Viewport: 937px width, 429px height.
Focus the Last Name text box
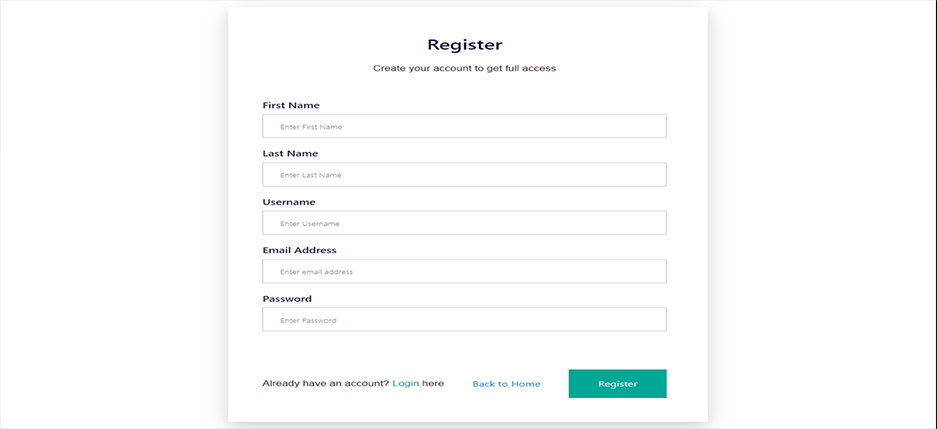464,174
